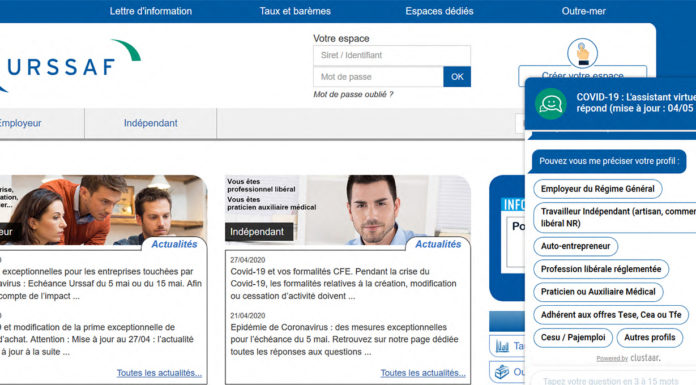The width and height of the screenshot is (696, 385).
Task: Click the hand pointer icon above Créer votre espace
Action: tap(582, 53)
